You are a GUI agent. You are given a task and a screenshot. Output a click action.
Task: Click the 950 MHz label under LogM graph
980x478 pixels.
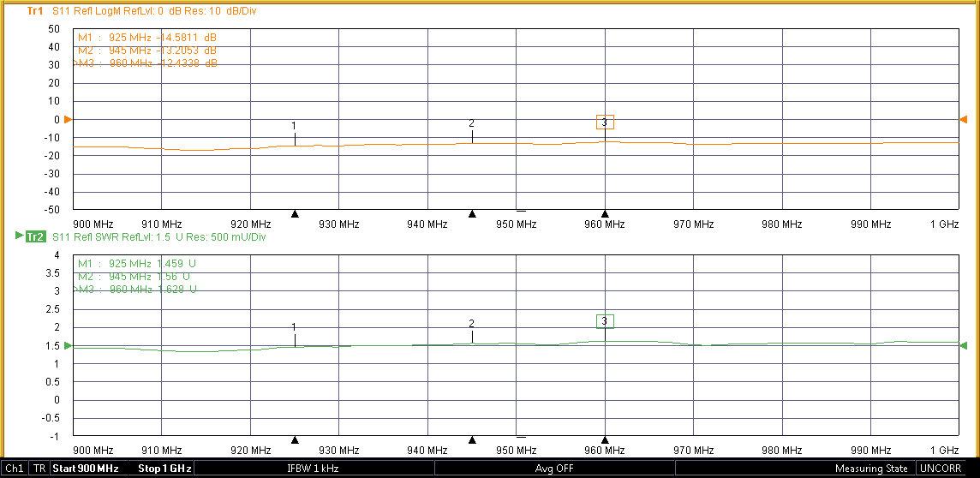click(517, 224)
